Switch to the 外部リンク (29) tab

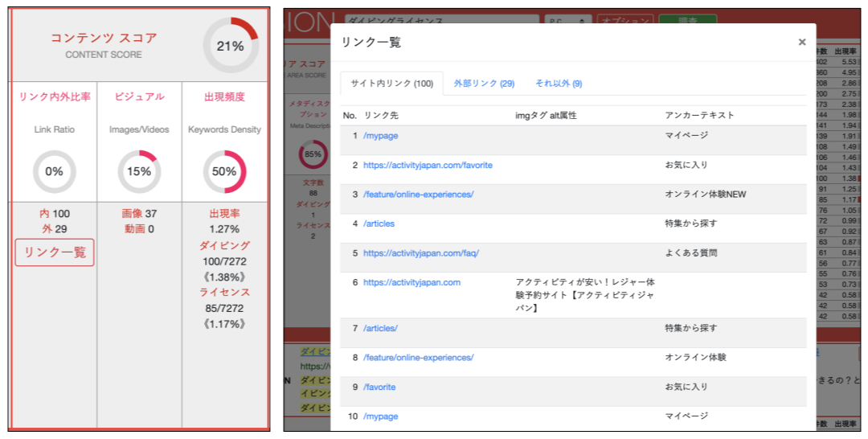pos(485,83)
